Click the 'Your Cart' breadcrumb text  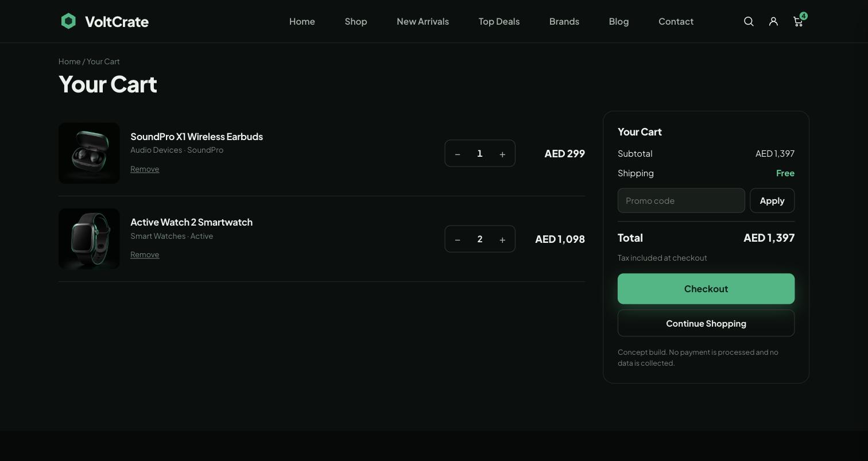click(x=103, y=61)
